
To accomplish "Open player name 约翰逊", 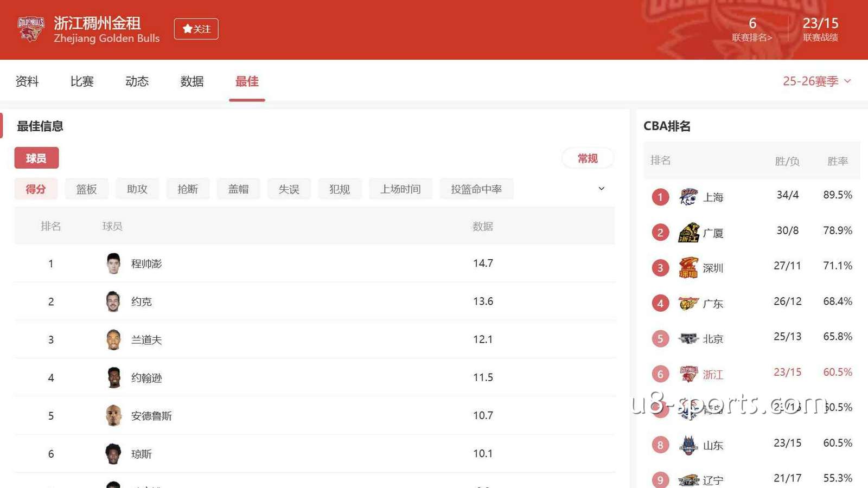I will [x=146, y=377].
